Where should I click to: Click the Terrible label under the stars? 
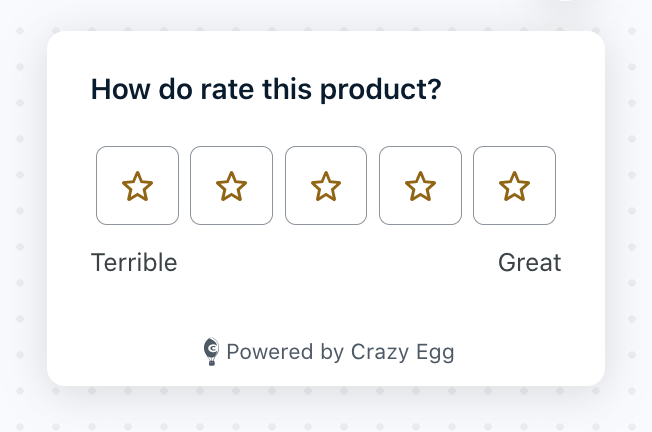pyautogui.click(x=134, y=262)
